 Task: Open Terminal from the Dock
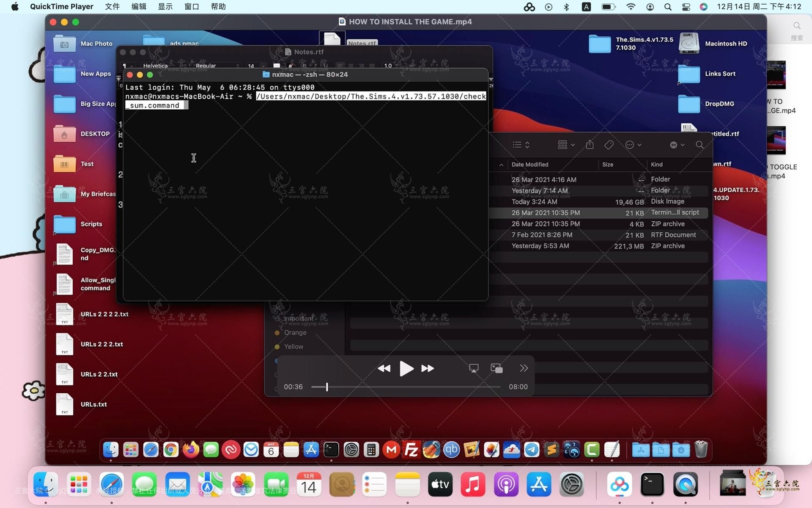652,484
